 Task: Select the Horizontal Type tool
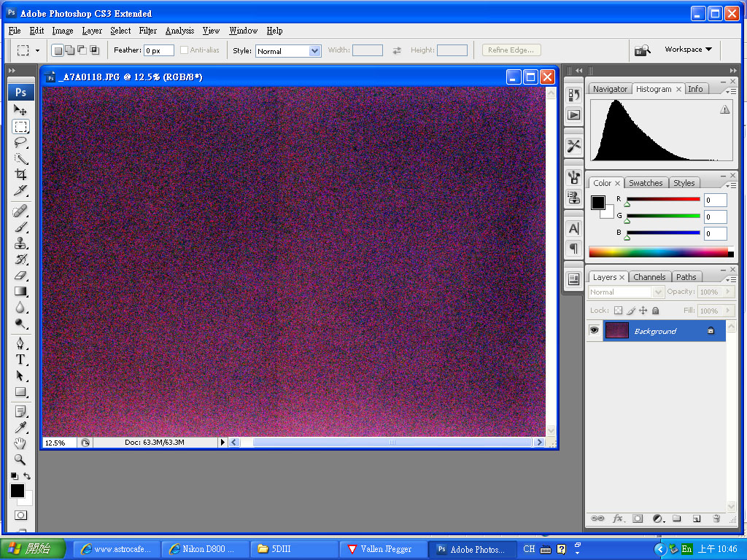(20, 359)
